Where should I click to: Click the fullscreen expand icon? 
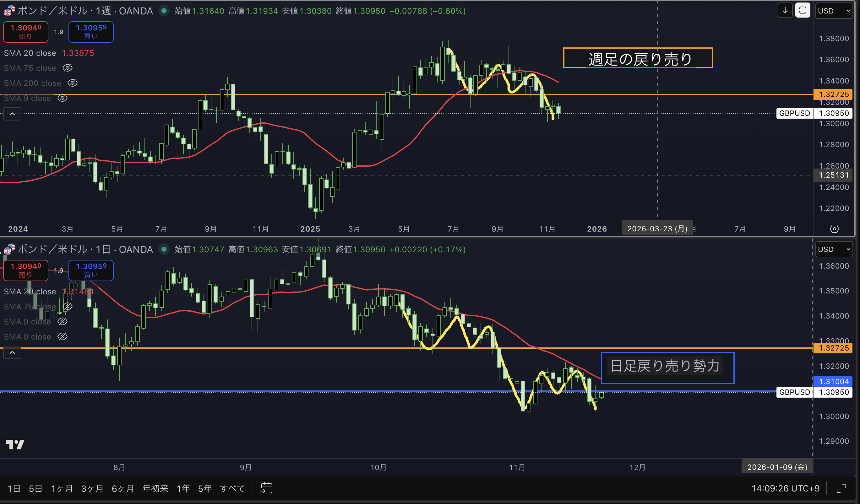click(841, 488)
